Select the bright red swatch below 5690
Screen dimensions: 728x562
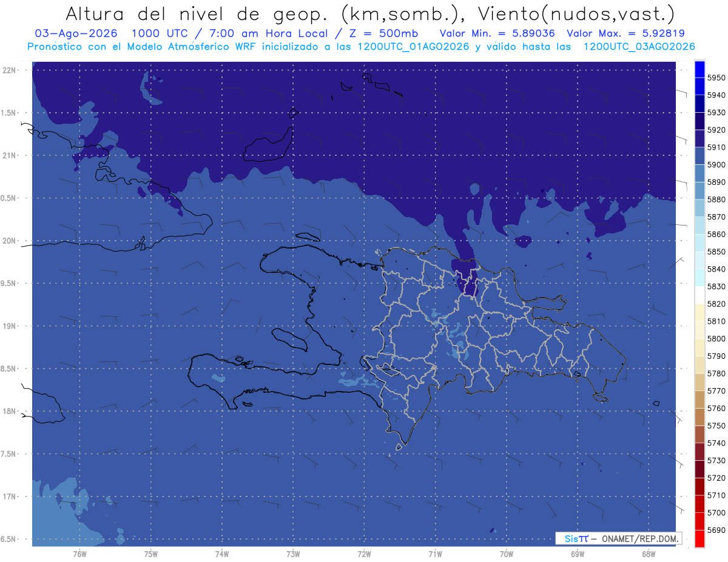pyautogui.click(x=699, y=538)
